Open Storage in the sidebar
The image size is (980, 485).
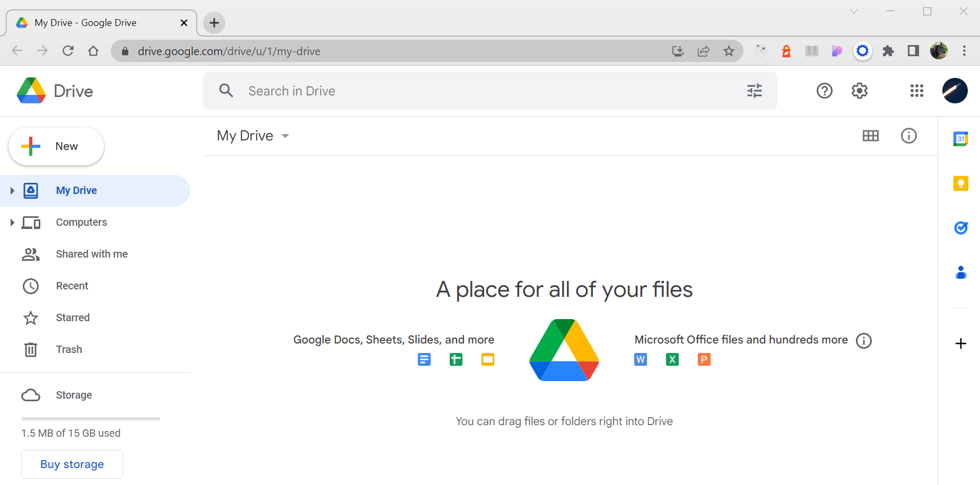click(x=95, y=395)
